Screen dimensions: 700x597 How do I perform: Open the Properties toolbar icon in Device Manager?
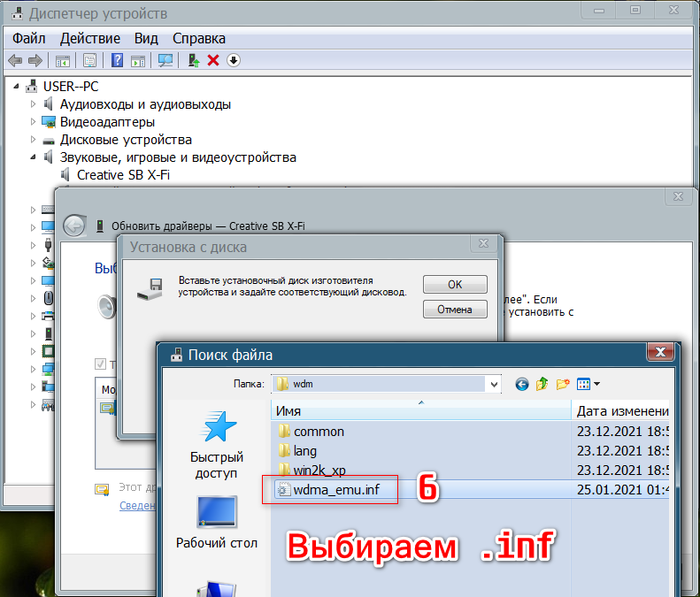coord(89,60)
